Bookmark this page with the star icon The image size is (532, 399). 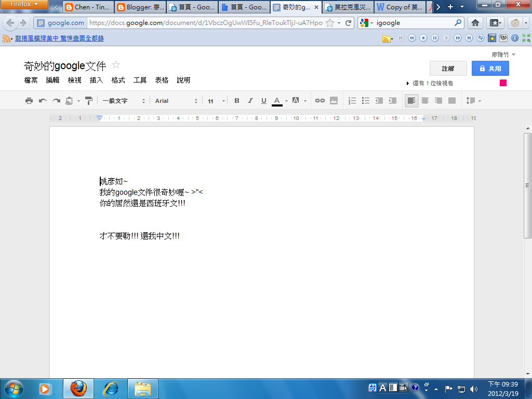pyautogui.click(x=329, y=23)
